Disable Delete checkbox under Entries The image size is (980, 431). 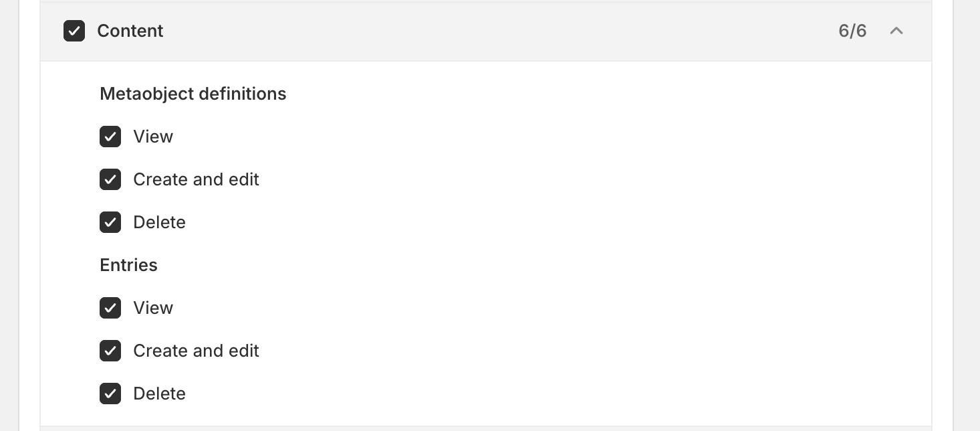(x=110, y=394)
